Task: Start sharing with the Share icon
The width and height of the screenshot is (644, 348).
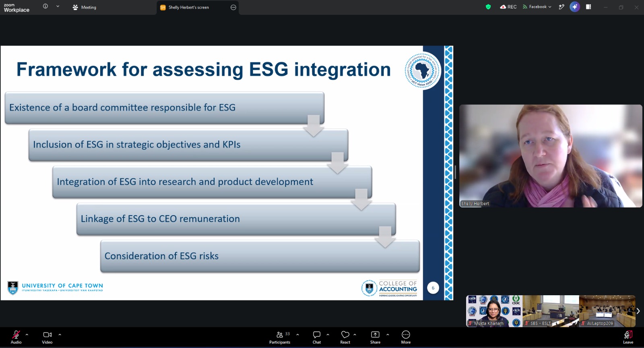Action: click(375, 338)
